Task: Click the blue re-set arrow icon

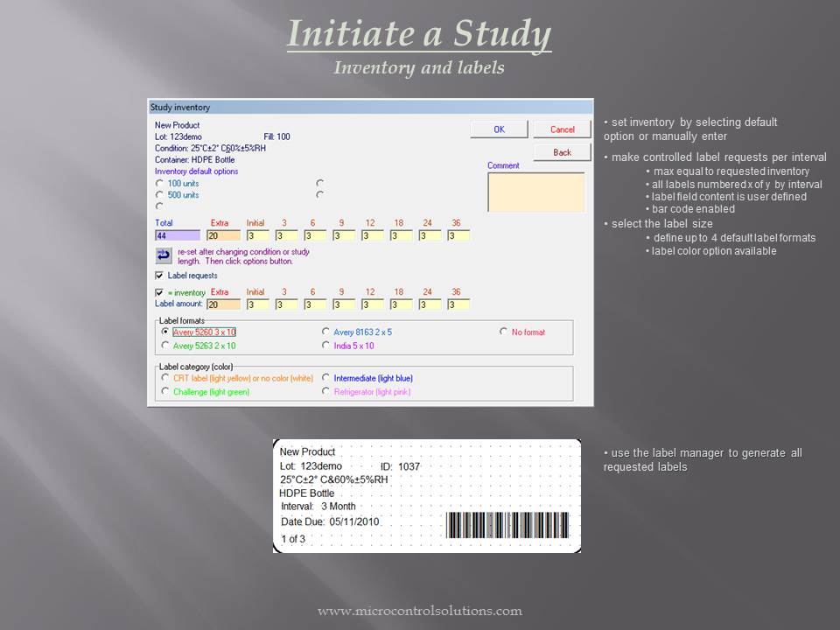Action: 162,255
